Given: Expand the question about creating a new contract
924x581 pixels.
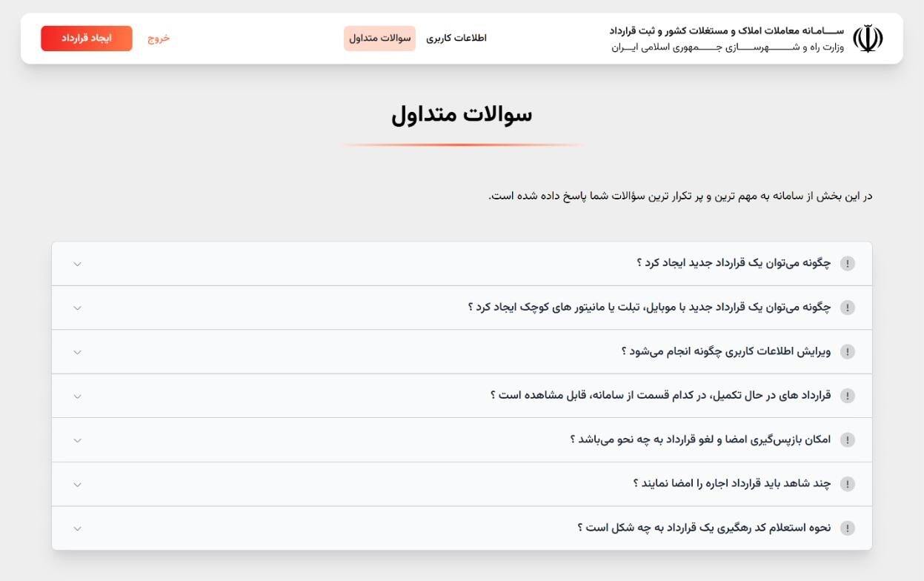Looking at the screenshot, I should tap(77, 262).
